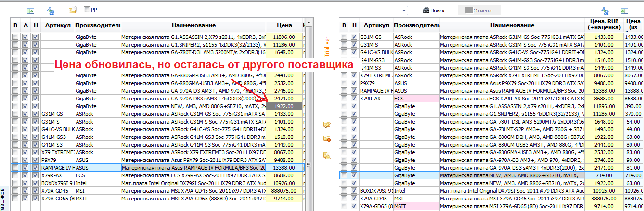This screenshot has width=644, height=211.
Task: Click the pink ECS manufacturer cell, right table
Action: pyautogui.click(x=416, y=99)
